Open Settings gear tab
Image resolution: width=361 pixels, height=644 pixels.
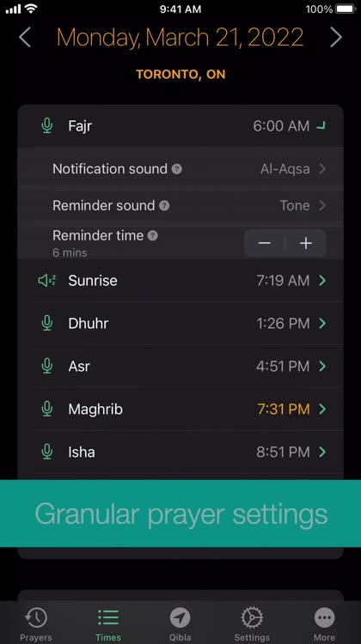[252, 617]
